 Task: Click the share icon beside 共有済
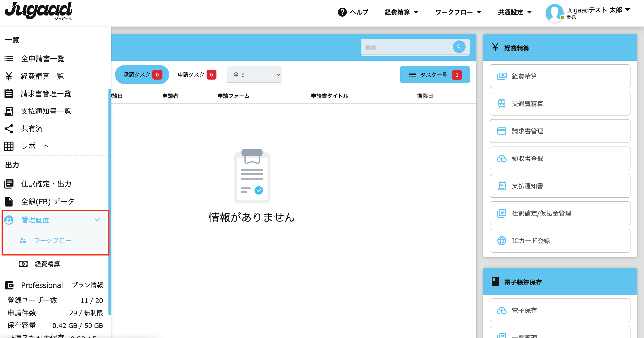9,129
